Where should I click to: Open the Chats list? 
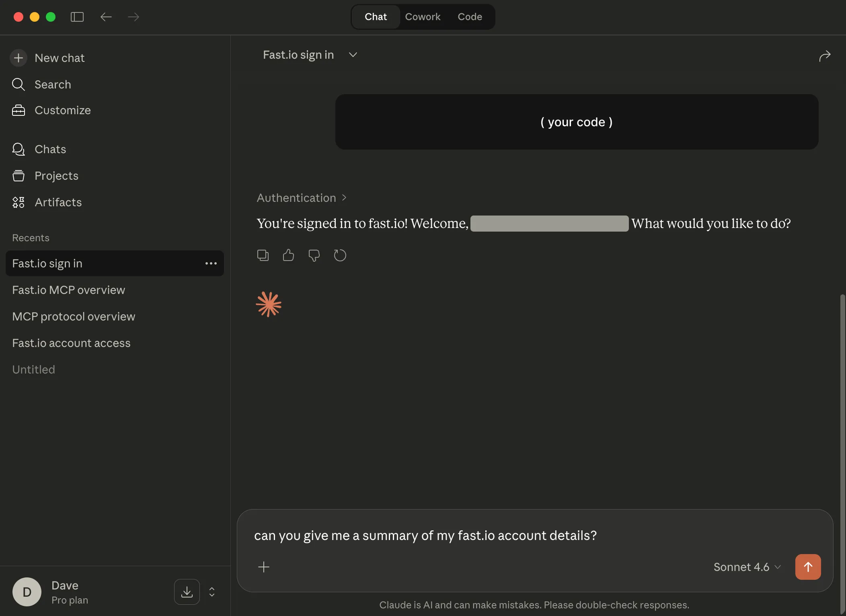[x=50, y=149]
